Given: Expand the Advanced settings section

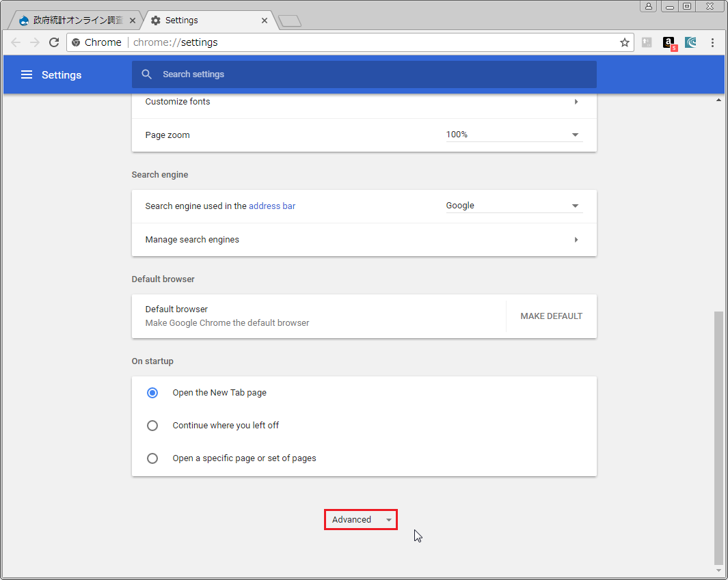Looking at the screenshot, I should click(361, 520).
